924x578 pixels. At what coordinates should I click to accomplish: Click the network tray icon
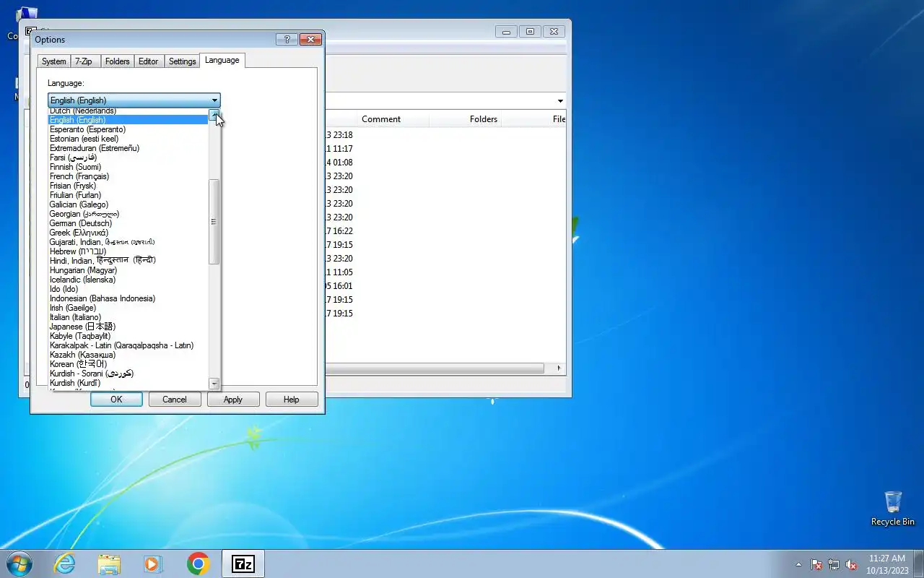coord(834,564)
